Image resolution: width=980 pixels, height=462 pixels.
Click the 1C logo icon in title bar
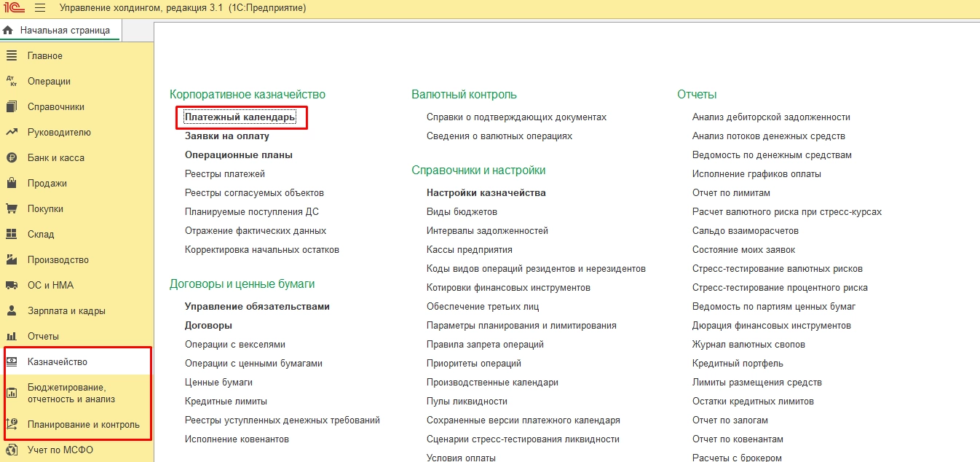pyautogui.click(x=14, y=8)
